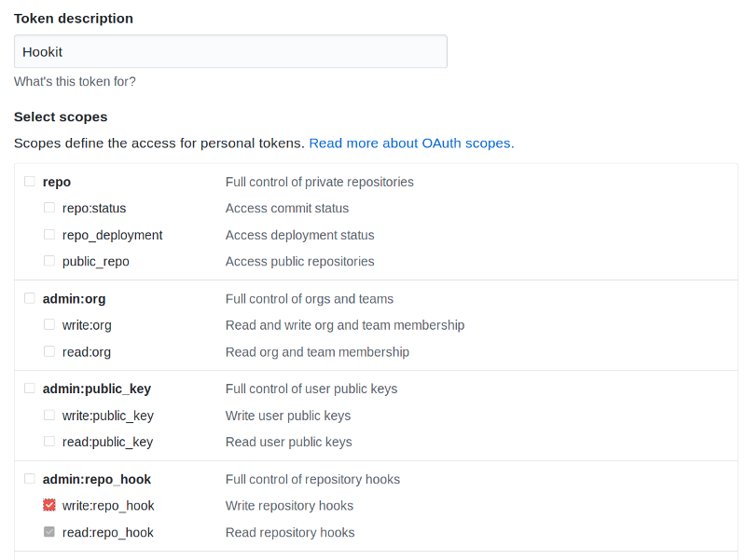Click the write:repo_hook label text
This screenshot has height=560, width=746.
108,506
